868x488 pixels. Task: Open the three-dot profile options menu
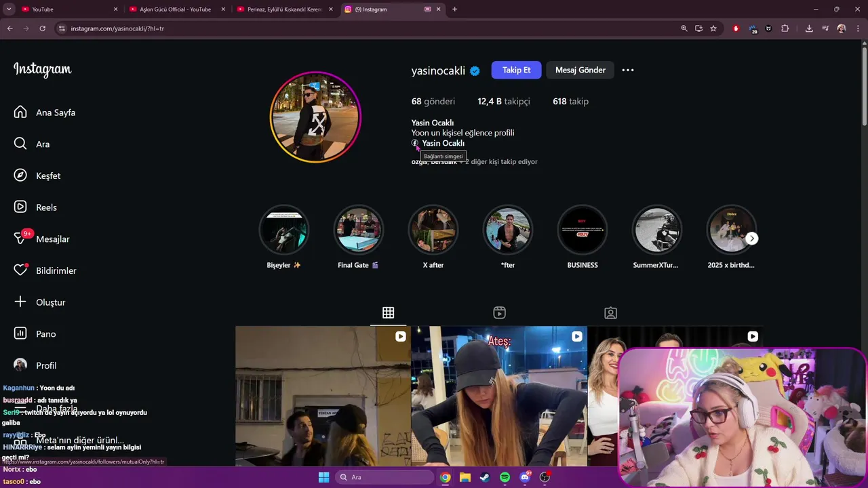628,70
